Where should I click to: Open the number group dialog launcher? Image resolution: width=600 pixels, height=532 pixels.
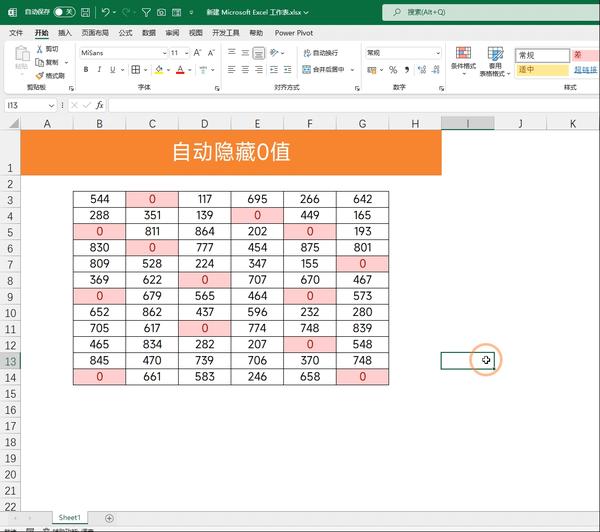pos(442,88)
